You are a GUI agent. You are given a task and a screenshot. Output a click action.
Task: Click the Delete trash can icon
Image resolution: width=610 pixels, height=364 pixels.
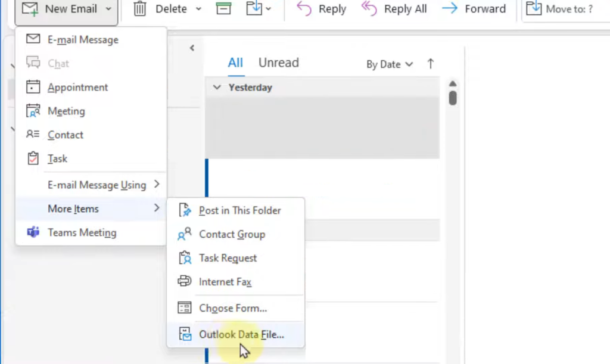(x=139, y=8)
